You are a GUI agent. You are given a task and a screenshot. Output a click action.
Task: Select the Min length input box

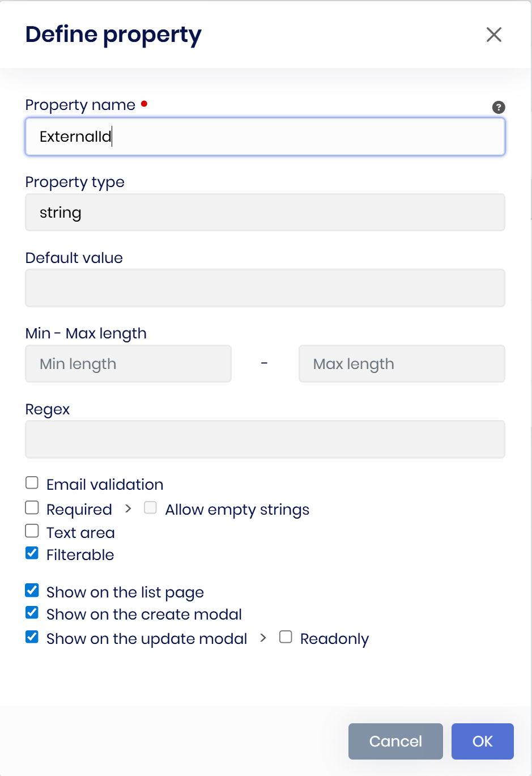pyautogui.click(x=129, y=364)
